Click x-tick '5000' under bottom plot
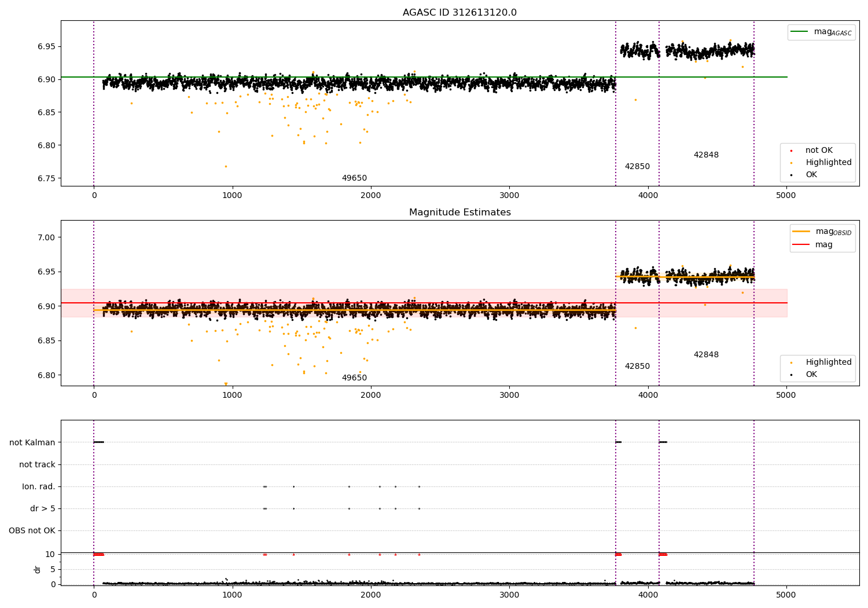 pos(786,595)
